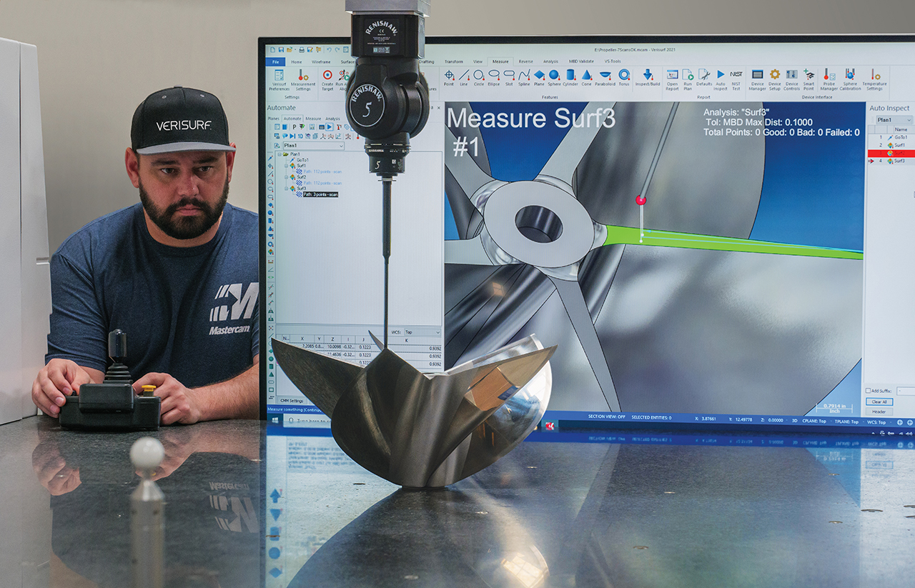Run the NIST Test

point(736,79)
